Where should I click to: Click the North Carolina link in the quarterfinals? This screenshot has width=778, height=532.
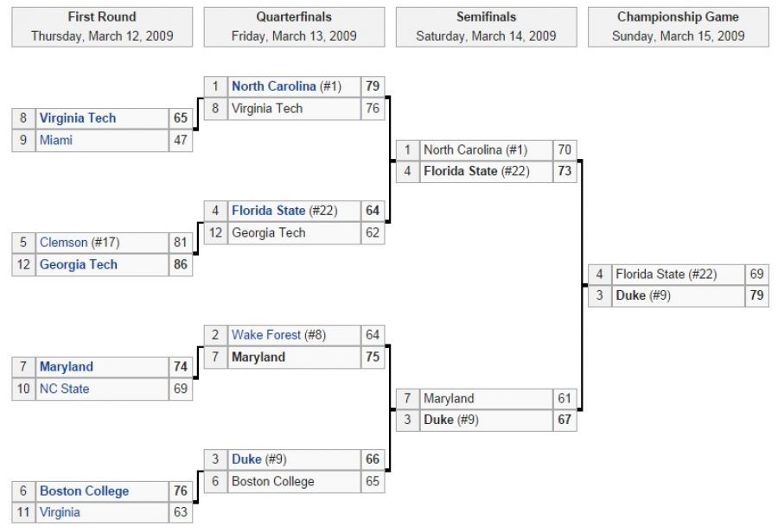point(273,86)
